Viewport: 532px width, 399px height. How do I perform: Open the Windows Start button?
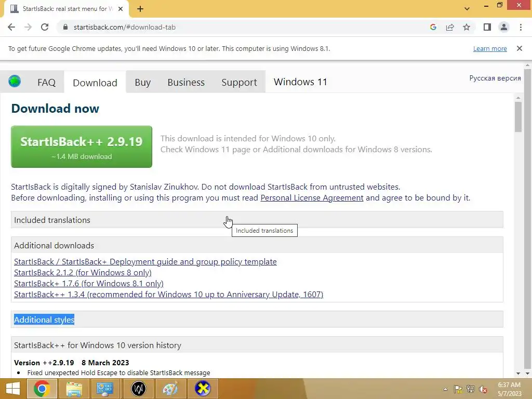(13, 389)
